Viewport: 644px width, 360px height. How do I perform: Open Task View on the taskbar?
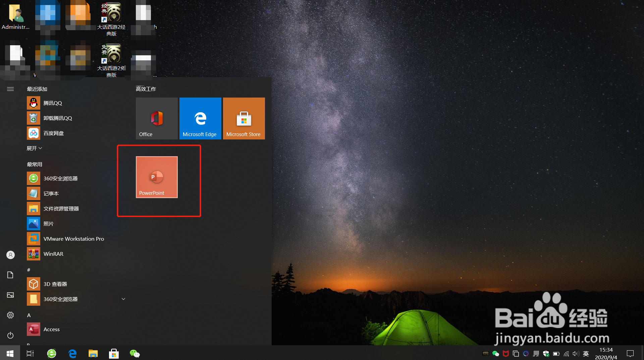30,353
